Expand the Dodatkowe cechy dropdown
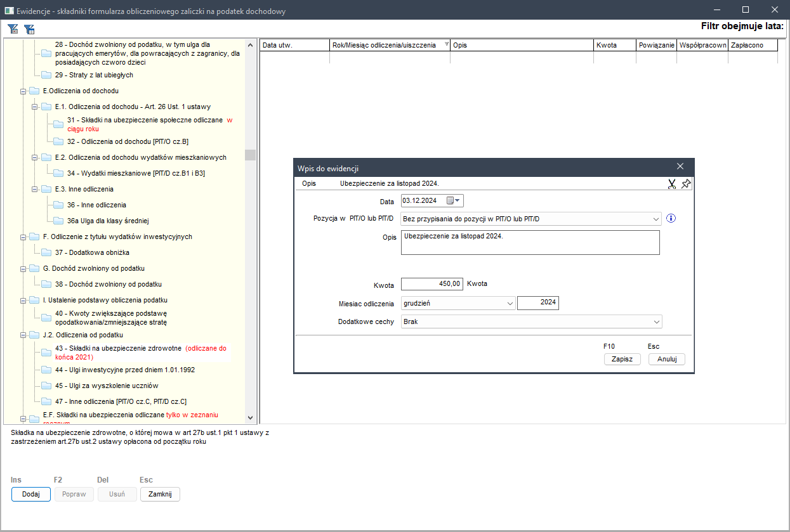The width and height of the screenshot is (790, 532). coord(656,322)
